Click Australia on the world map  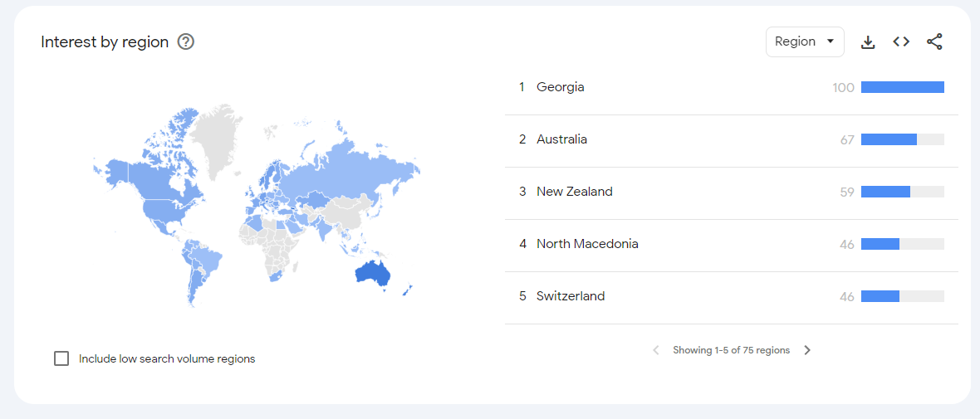coord(371,273)
